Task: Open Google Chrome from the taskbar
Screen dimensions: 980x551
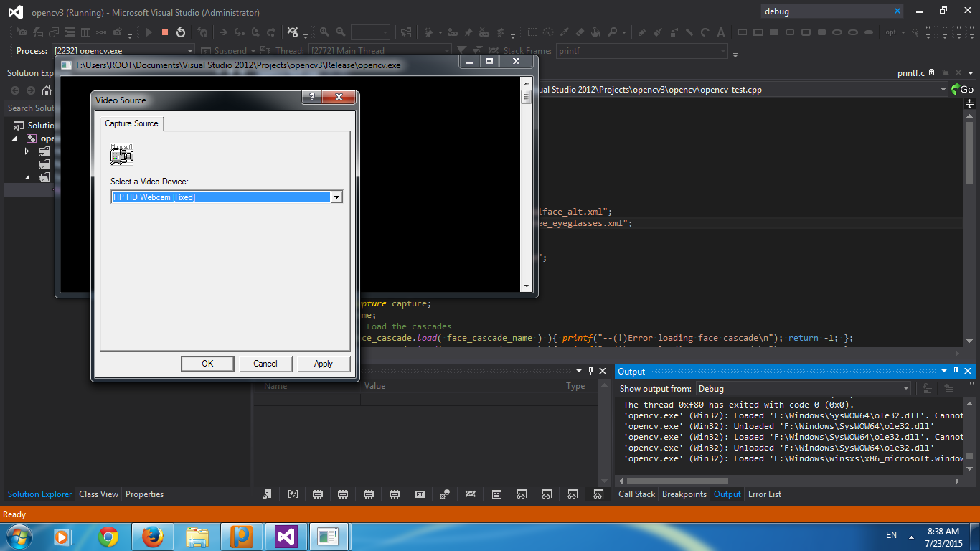Action: (108, 536)
